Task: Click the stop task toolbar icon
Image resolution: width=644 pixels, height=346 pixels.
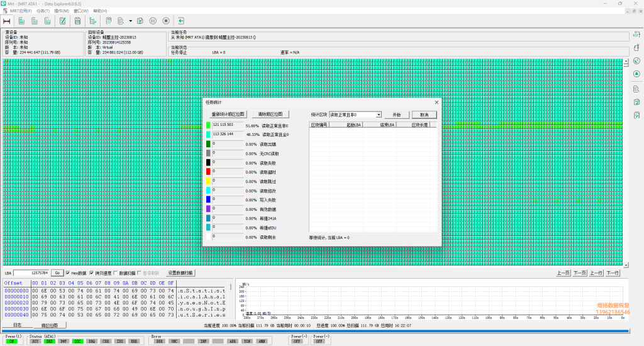Action: [x=166, y=21]
